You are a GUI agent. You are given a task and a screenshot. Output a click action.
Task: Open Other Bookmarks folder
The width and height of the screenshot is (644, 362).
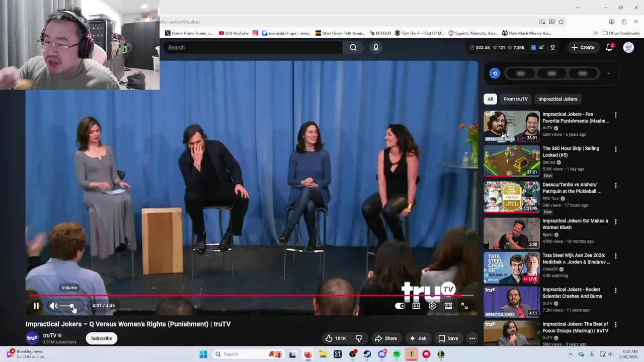tap(621, 33)
